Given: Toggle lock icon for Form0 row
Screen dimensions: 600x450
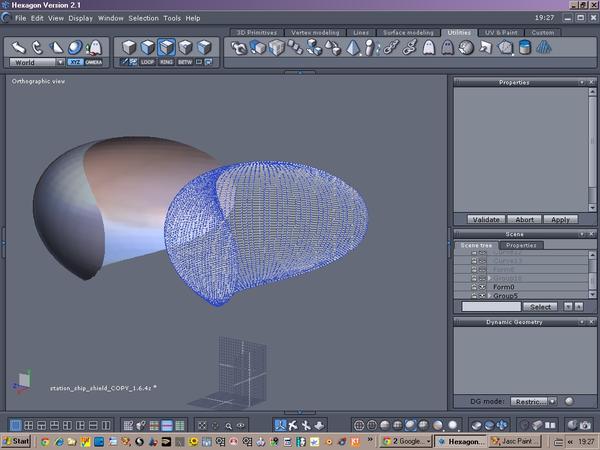Looking at the screenshot, I should coord(474,287).
